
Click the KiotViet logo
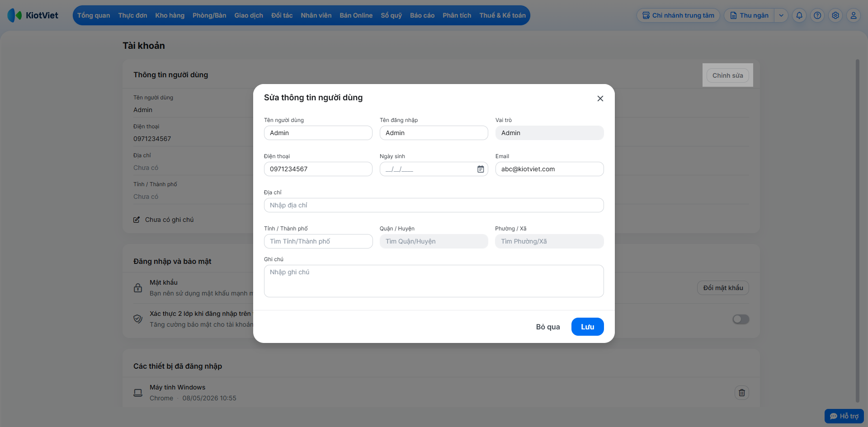(33, 15)
